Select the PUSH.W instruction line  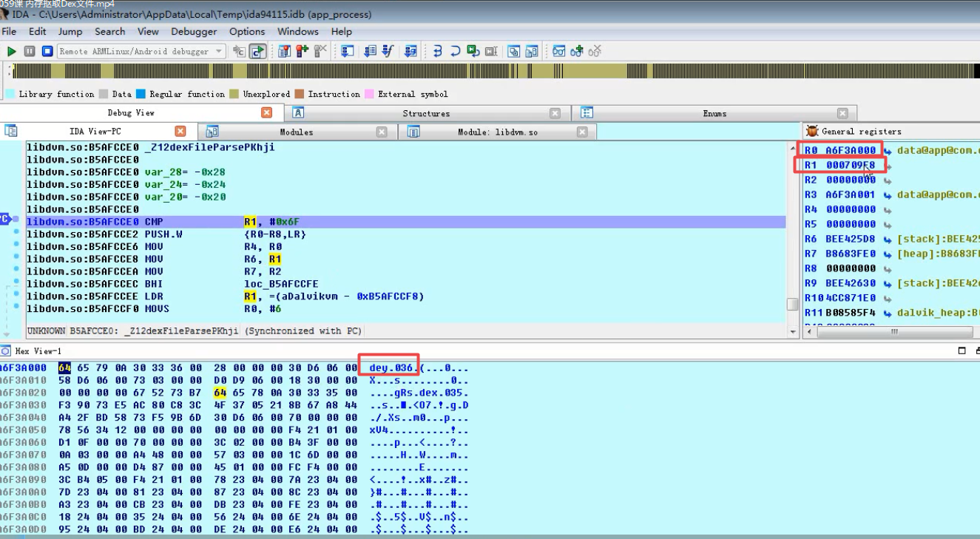point(405,234)
